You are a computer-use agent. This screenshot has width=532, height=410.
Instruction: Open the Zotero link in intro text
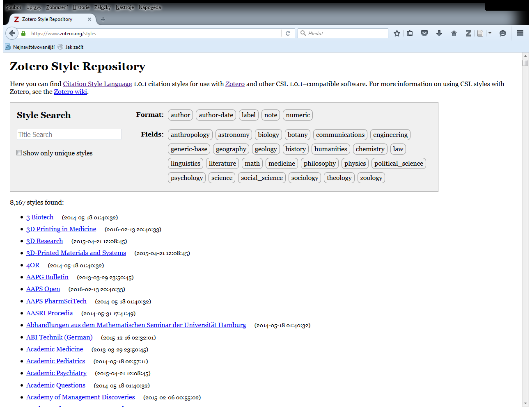235,84
